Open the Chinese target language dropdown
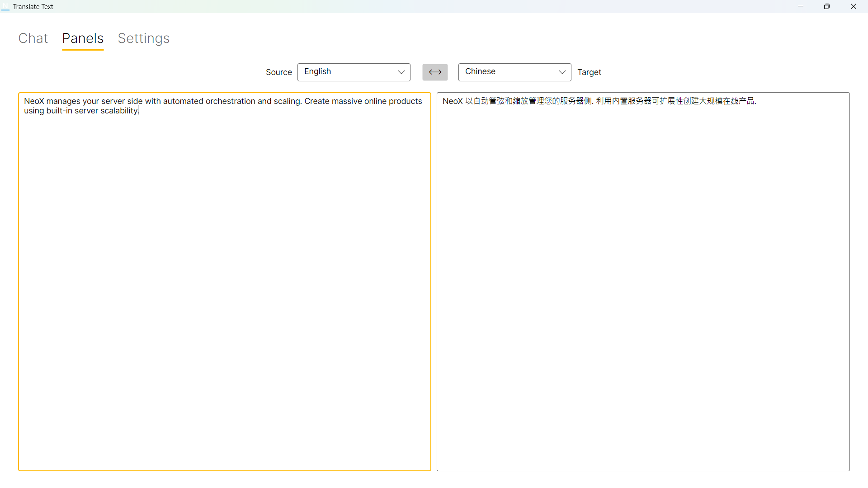The width and height of the screenshot is (868, 488). pyautogui.click(x=514, y=72)
